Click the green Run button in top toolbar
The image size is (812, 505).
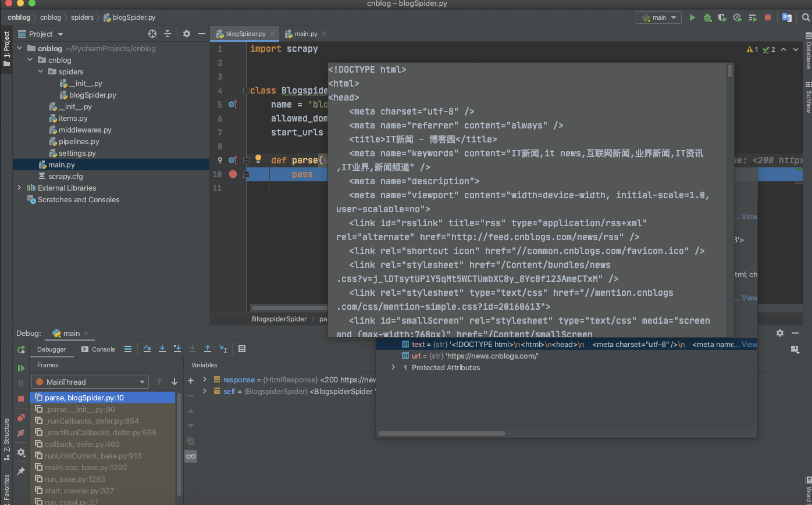[x=692, y=17]
